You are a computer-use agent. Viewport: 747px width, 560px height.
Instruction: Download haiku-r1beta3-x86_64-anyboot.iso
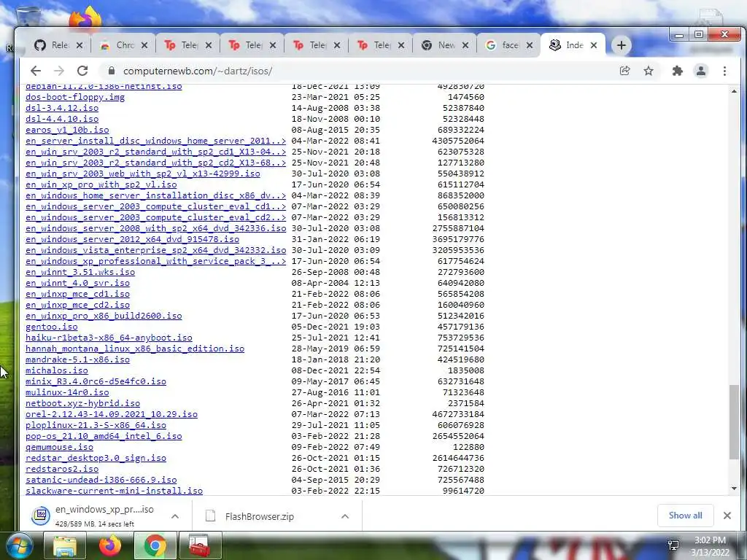(109, 338)
